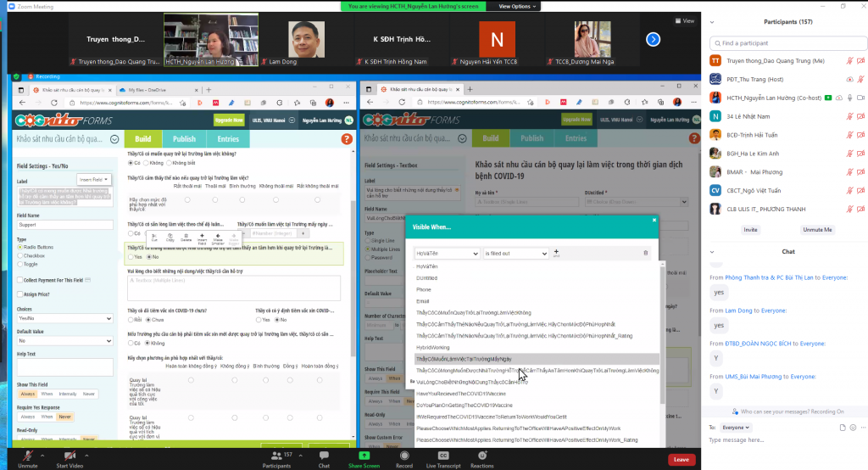Click Invite button in Participants panel
The width and height of the screenshot is (868, 470).
tap(750, 229)
